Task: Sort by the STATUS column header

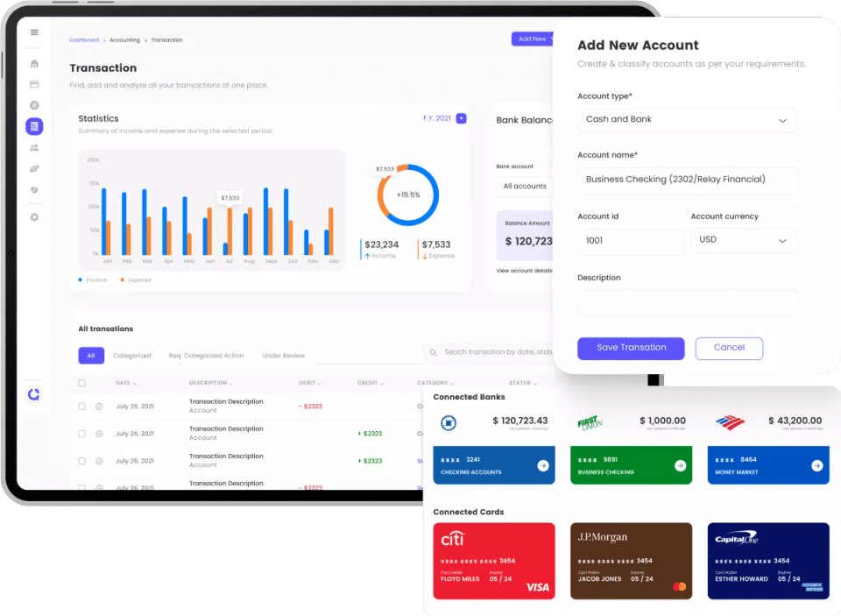Action: pyautogui.click(x=523, y=383)
